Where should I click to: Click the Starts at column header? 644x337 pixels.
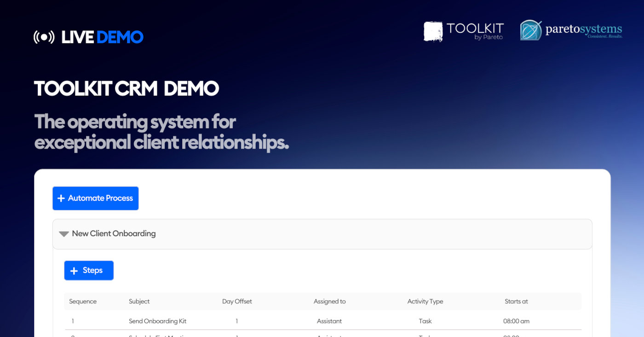coord(516,302)
